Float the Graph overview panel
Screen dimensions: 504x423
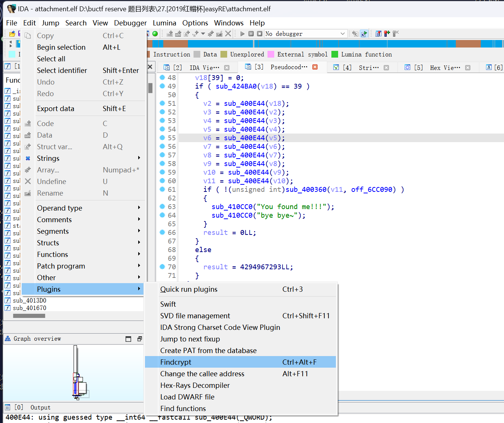(140, 338)
